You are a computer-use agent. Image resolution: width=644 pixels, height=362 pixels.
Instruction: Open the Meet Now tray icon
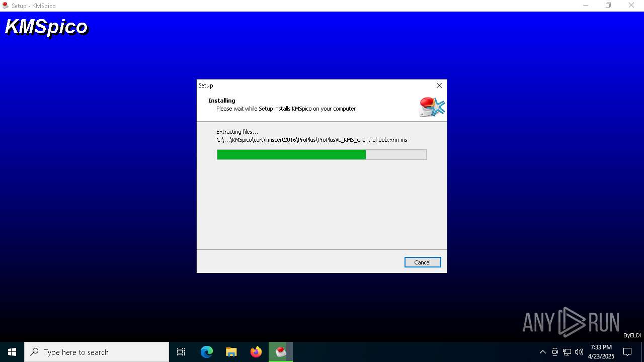click(555, 352)
